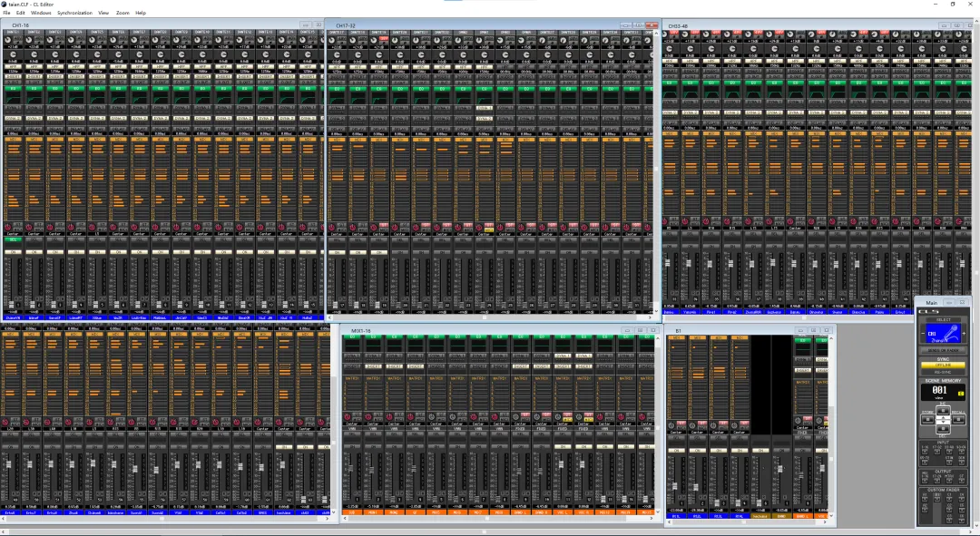Click CH33-48 window horizontal scrollbar
This screenshot has width=980, height=536.
click(x=789, y=318)
